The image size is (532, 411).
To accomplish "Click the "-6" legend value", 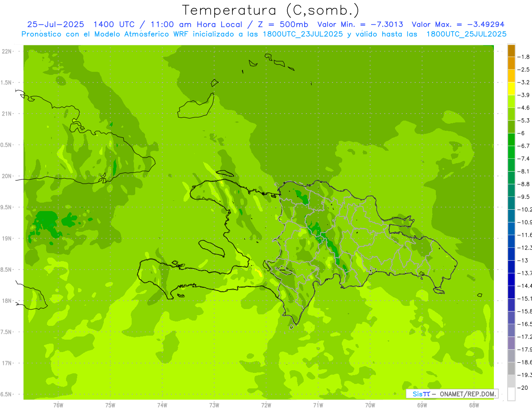I will click(x=521, y=133).
